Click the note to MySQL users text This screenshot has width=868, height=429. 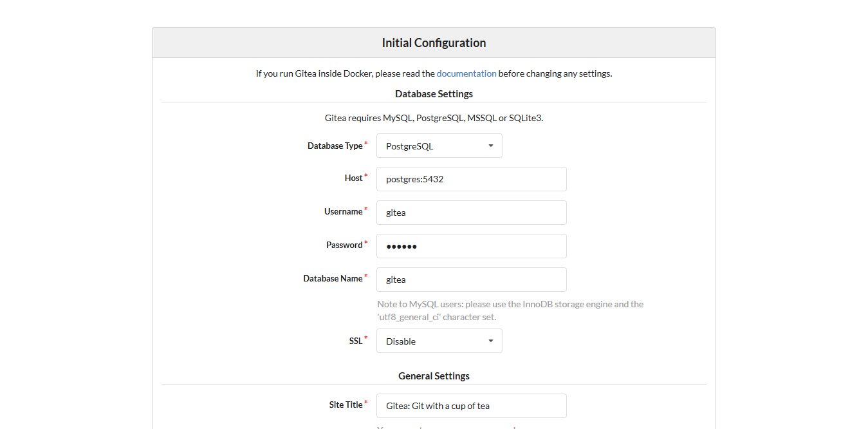point(510,310)
